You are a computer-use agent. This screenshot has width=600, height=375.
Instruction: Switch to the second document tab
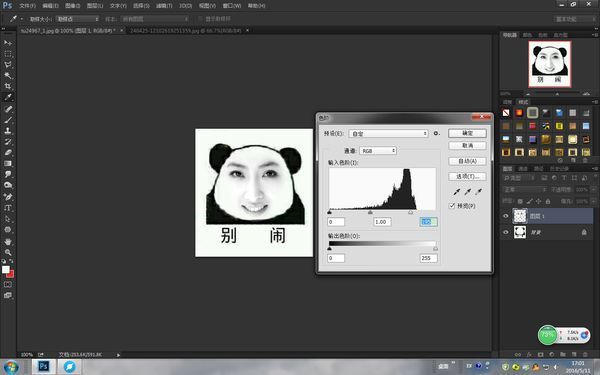[186, 30]
